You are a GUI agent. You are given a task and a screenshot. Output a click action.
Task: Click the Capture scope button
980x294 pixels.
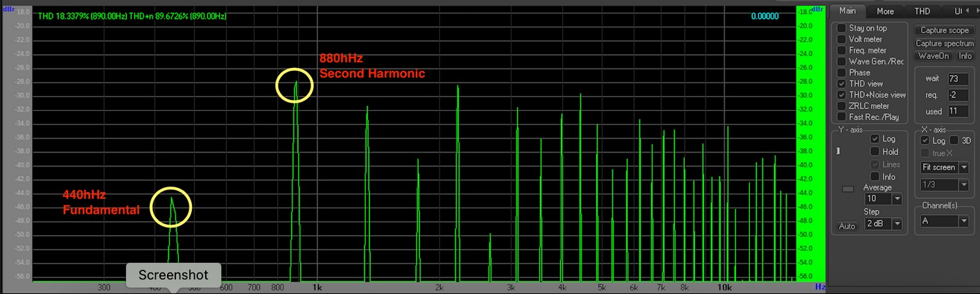pos(944,31)
